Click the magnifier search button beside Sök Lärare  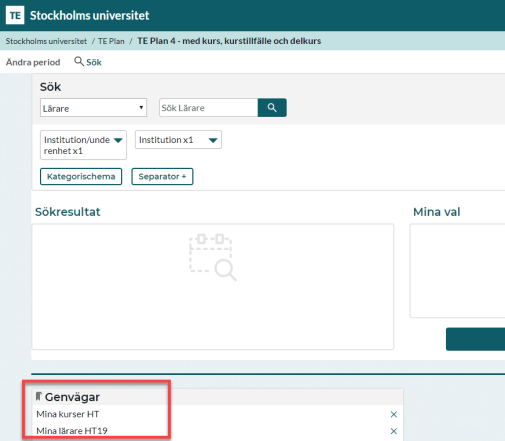[x=272, y=108]
